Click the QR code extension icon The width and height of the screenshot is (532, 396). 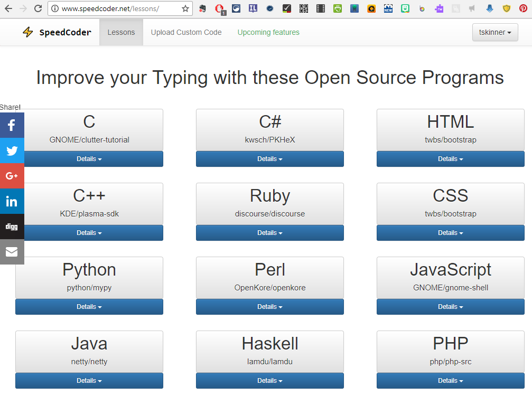(304, 8)
